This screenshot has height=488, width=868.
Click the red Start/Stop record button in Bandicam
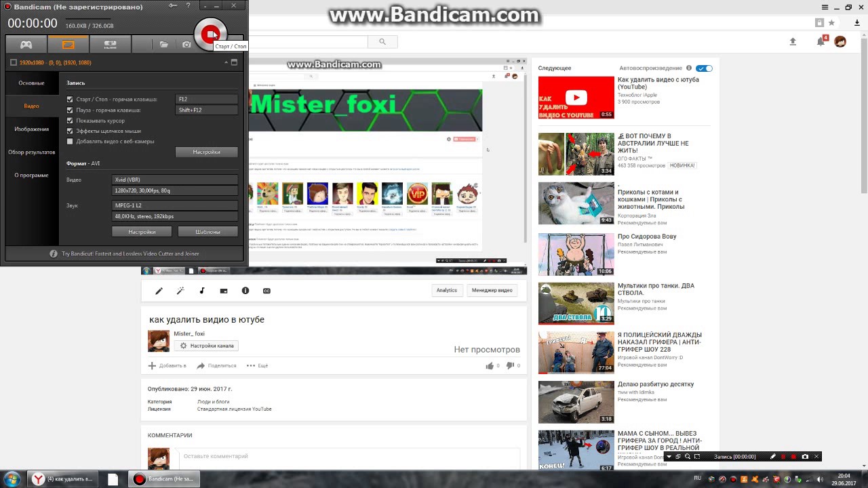point(210,34)
